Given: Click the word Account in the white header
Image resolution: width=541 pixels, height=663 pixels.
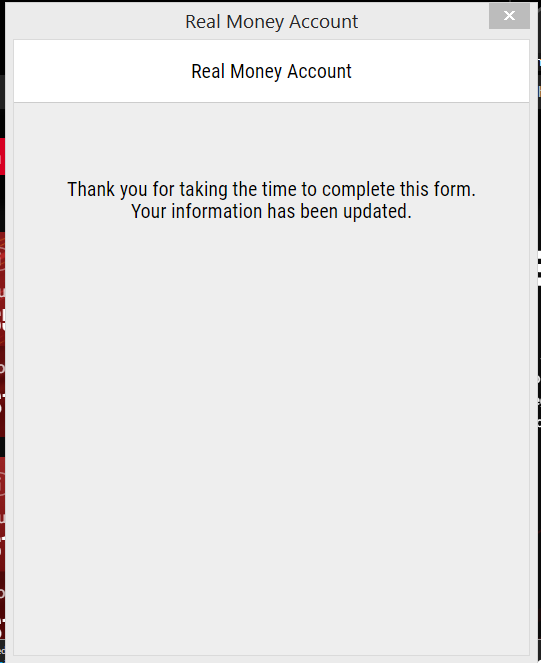Looking at the screenshot, I should pyautogui.click(x=319, y=71).
